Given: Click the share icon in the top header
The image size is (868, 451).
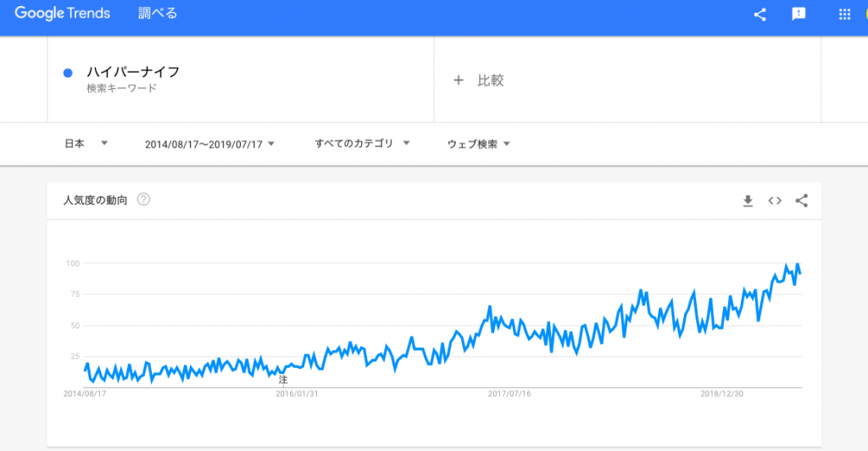Looking at the screenshot, I should pos(760,14).
